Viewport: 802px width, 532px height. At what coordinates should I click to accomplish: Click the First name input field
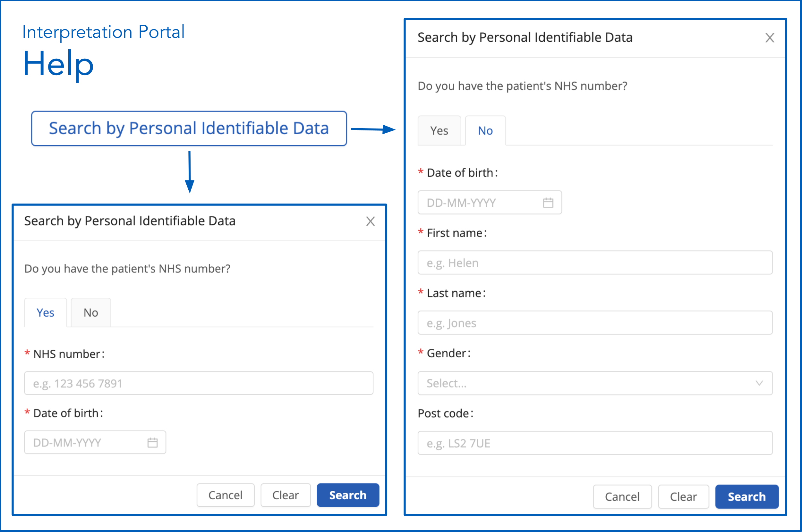[x=595, y=263]
